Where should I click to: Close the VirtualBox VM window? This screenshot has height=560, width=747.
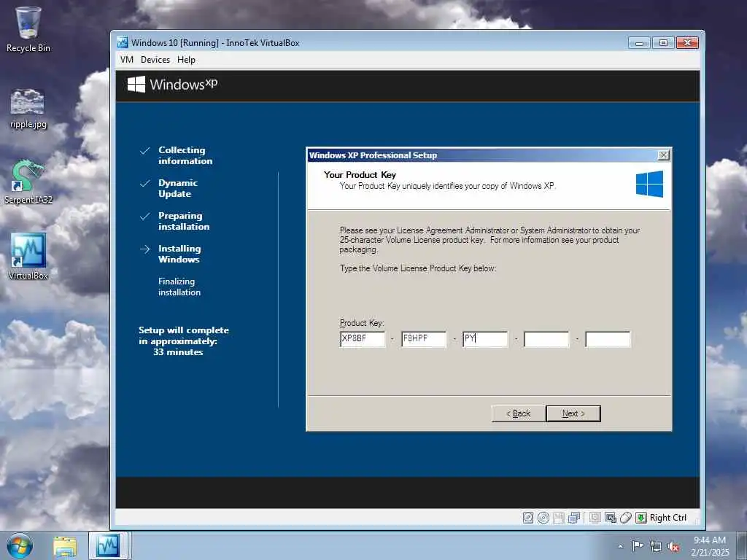click(687, 43)
